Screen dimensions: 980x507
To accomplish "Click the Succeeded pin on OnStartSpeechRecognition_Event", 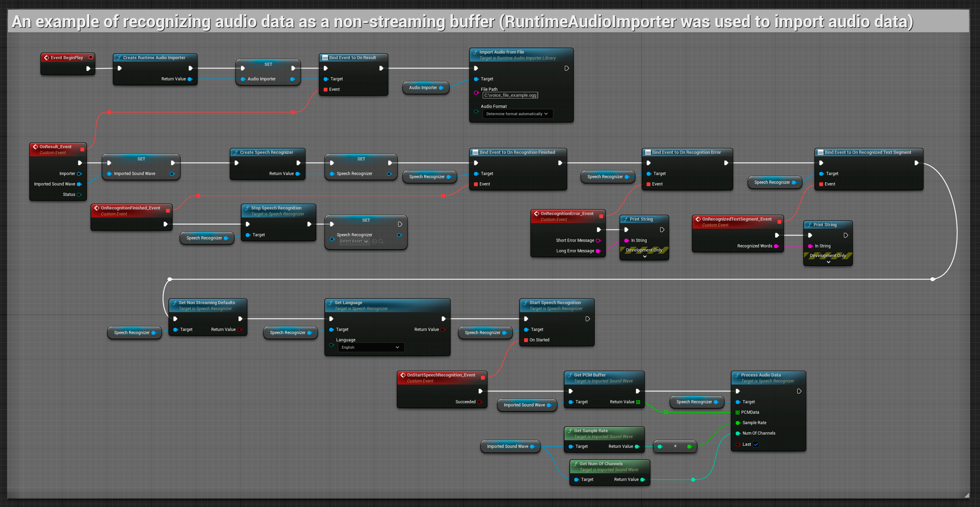I will click(x=479, y=402).
